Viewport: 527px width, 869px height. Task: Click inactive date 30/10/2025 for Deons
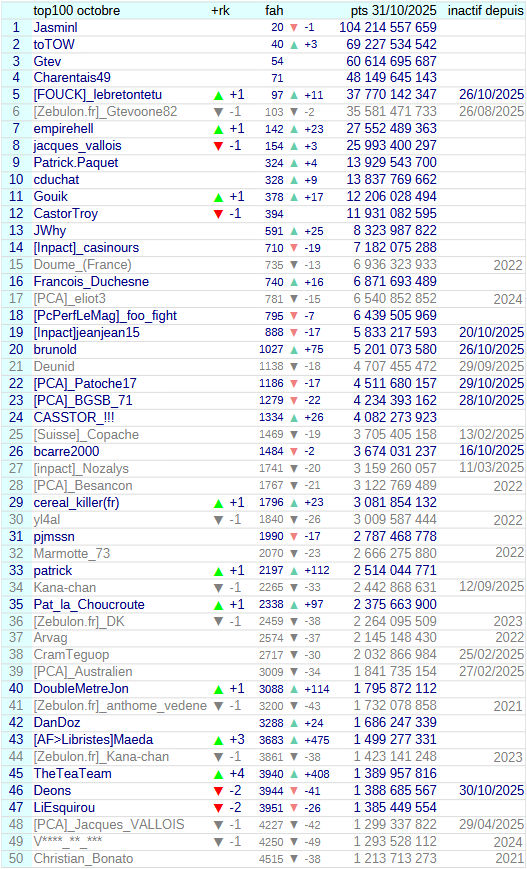point(491,790)
